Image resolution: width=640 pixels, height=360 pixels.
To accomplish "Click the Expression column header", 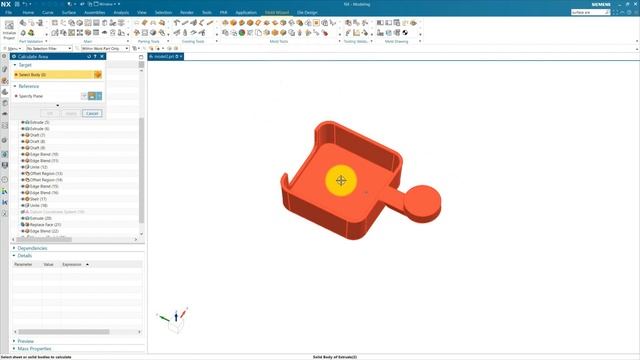I will click(x=72, y=264).
